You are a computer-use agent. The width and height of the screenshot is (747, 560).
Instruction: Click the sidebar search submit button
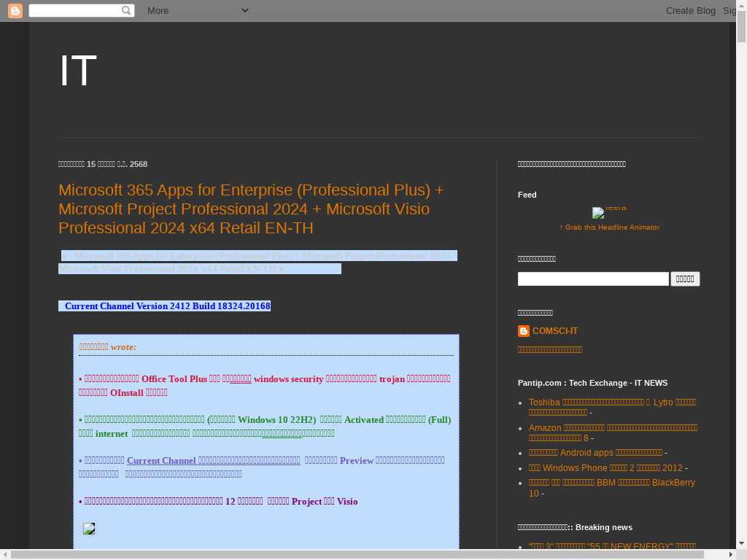(685, 279)
